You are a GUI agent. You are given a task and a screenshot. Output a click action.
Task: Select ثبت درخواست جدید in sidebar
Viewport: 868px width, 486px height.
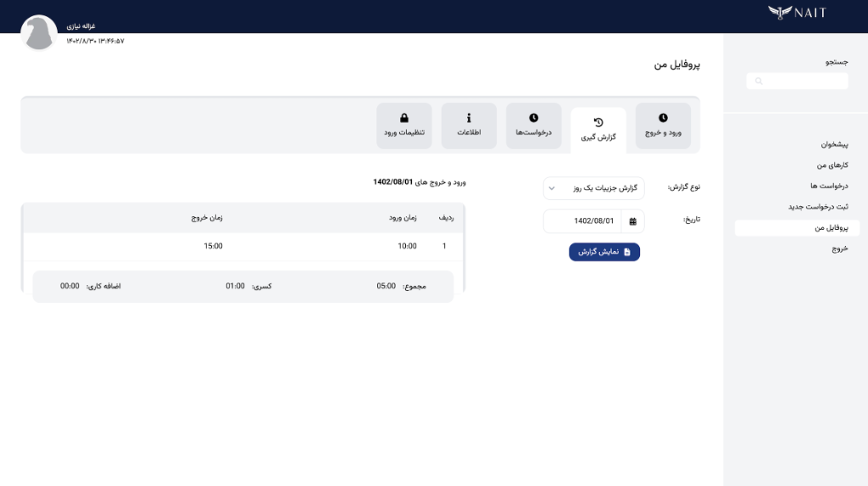[x=818, y=207]
